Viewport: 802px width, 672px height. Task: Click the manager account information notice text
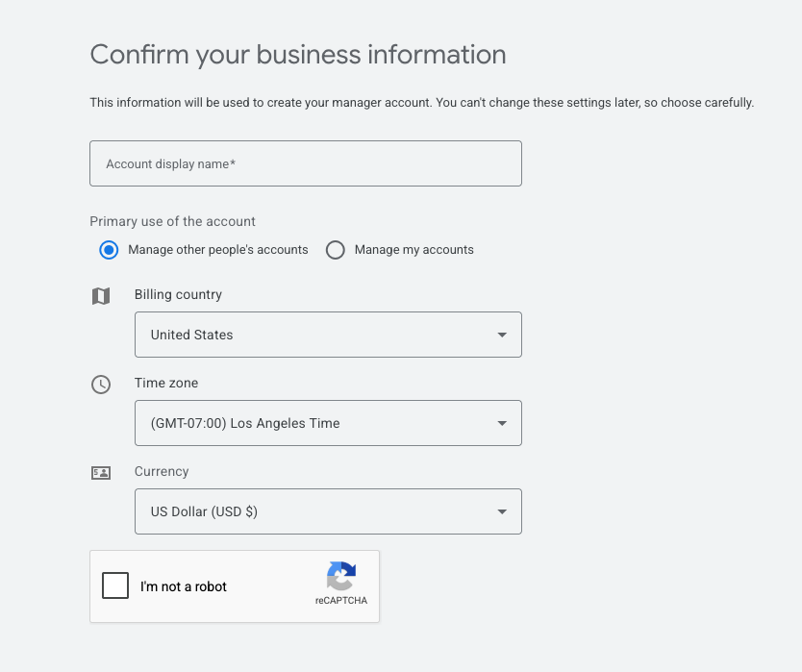coord(422,103)
